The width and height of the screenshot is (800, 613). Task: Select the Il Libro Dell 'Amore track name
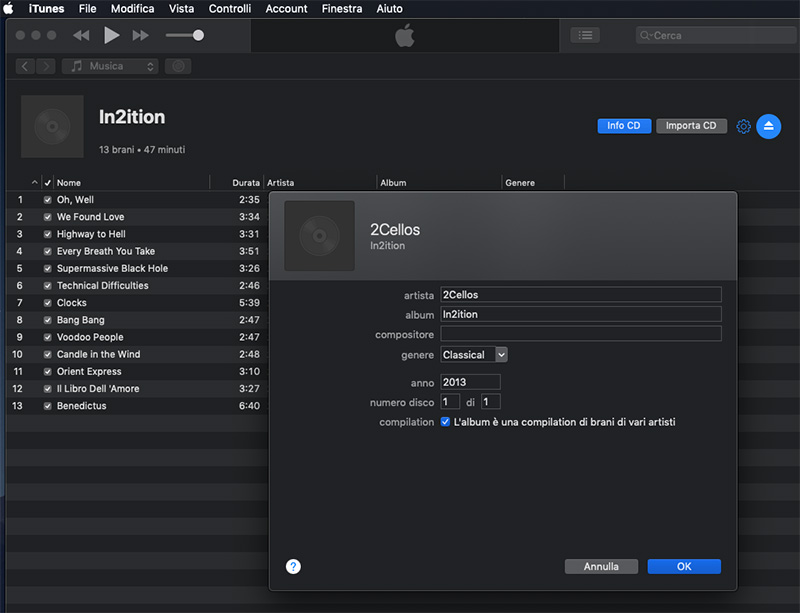click(x=98, y=389)
